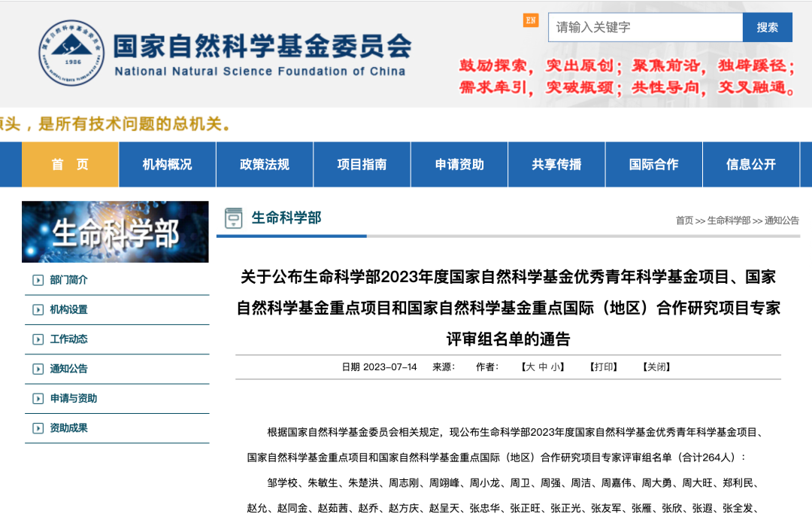The width and height of the screenshot is (812, 523).
Task: Click the name 张正旺 in the list
Action: click(525, 509)
